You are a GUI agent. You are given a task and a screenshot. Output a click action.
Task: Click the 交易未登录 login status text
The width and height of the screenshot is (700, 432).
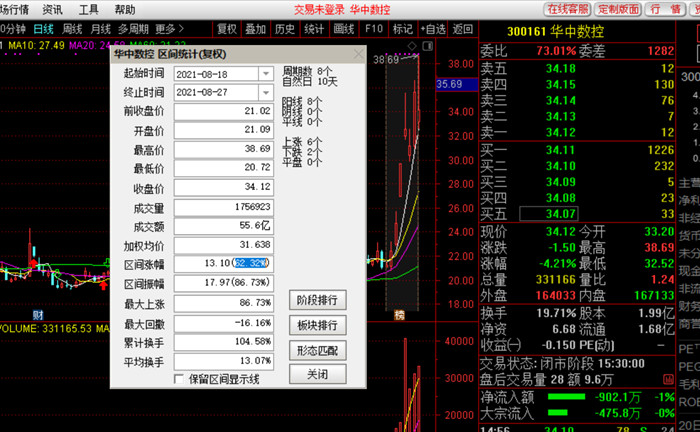[320, 9]
